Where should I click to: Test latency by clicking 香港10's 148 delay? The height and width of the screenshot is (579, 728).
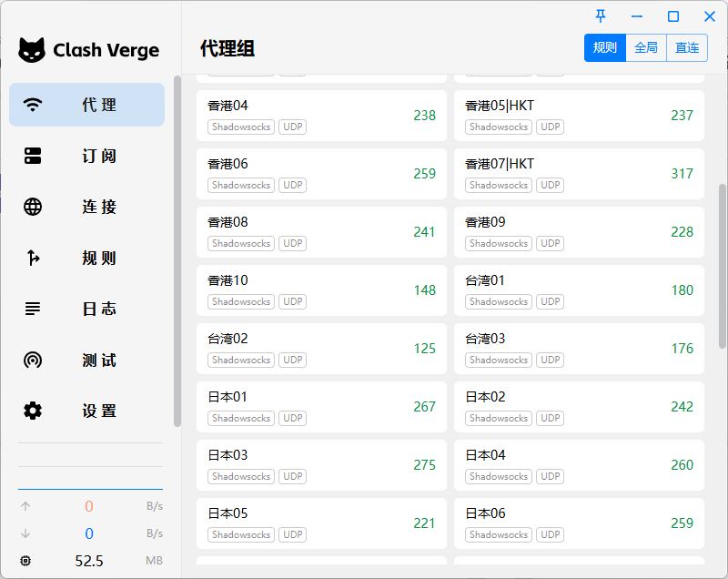coord(424,290)
